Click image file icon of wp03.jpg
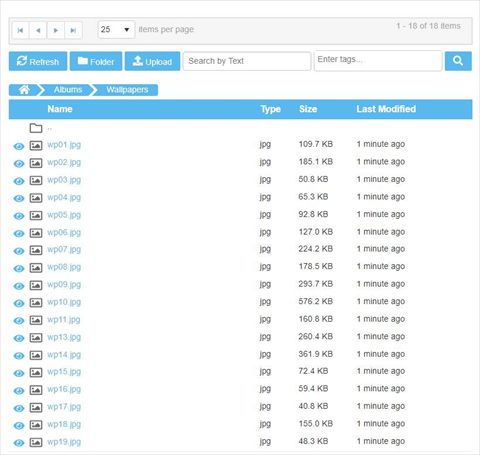The width and height of the screenshot is (480, 455). pos(36,180)
